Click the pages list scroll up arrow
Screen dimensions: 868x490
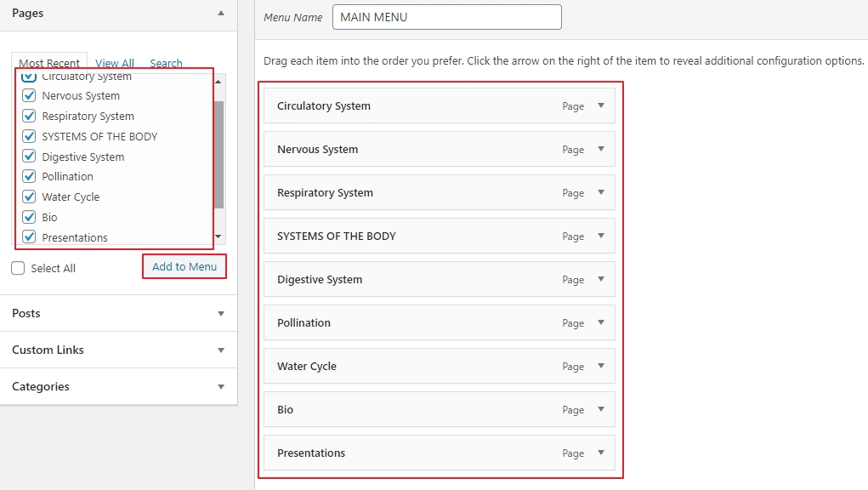218,82
